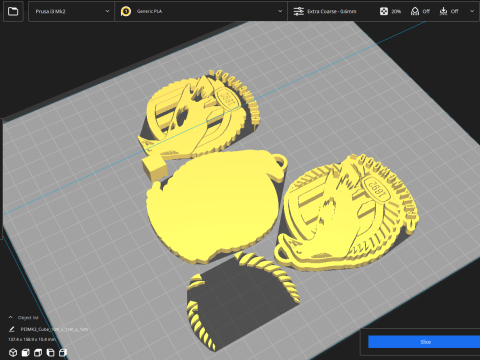Click the support icon showing Off
Screen dimensions: 480x360
point(415,11)
